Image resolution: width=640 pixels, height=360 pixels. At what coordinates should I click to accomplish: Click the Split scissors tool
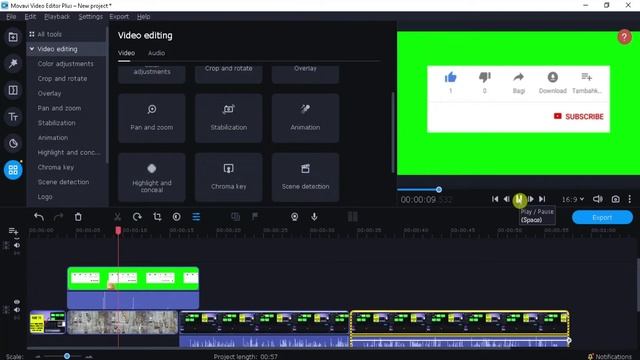[x=118, y=217]
